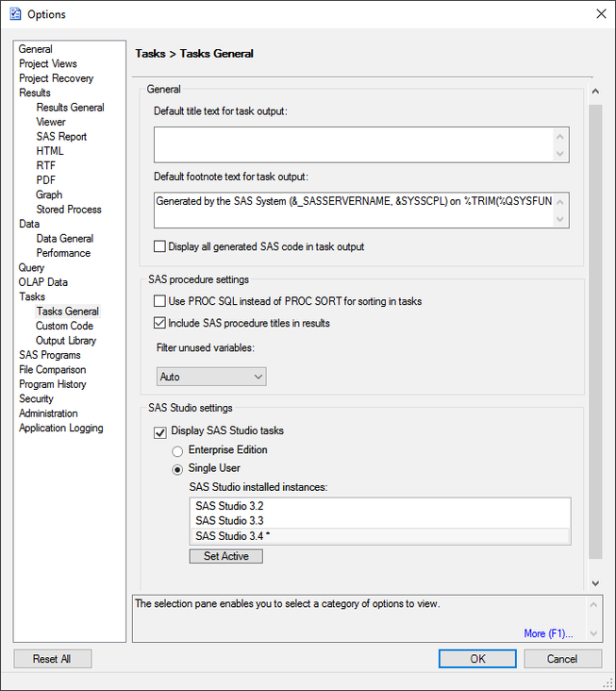
Task: Select Tasks General in tree
Action: coord(67,312)
